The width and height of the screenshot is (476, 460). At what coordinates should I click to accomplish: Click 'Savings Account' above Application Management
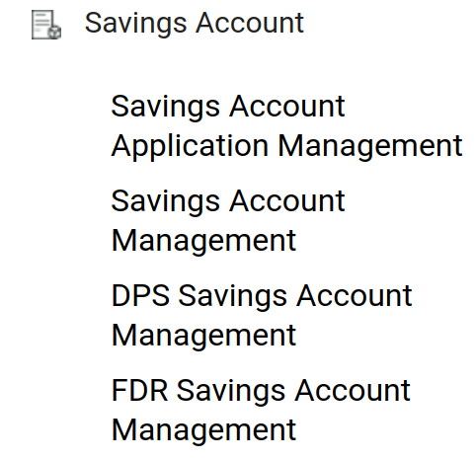tap(228, 107)
